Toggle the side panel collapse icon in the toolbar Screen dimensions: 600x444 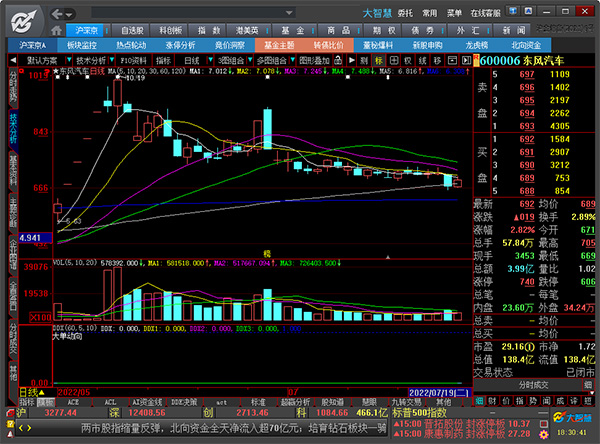click(x=466, y=60)
